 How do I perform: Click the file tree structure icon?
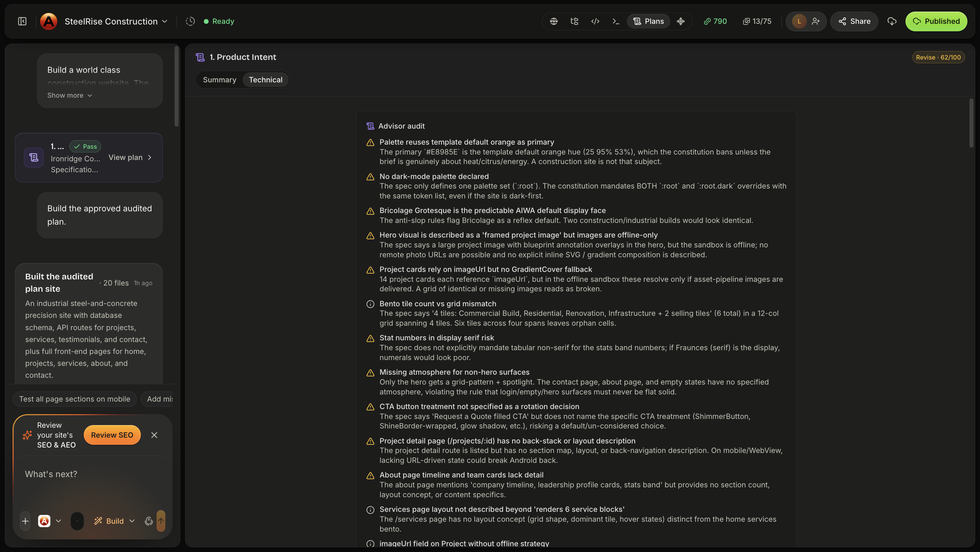574,21
